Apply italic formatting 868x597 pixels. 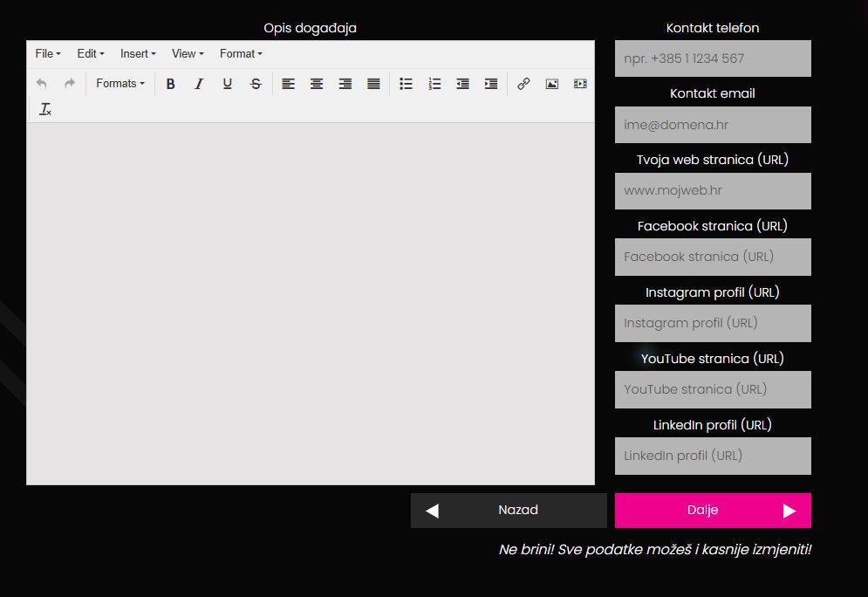199,84
